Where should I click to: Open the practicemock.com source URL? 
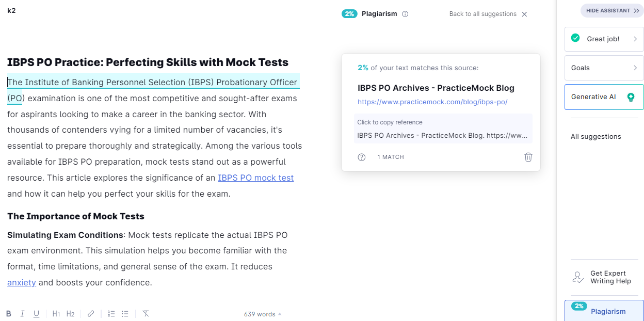432,102
